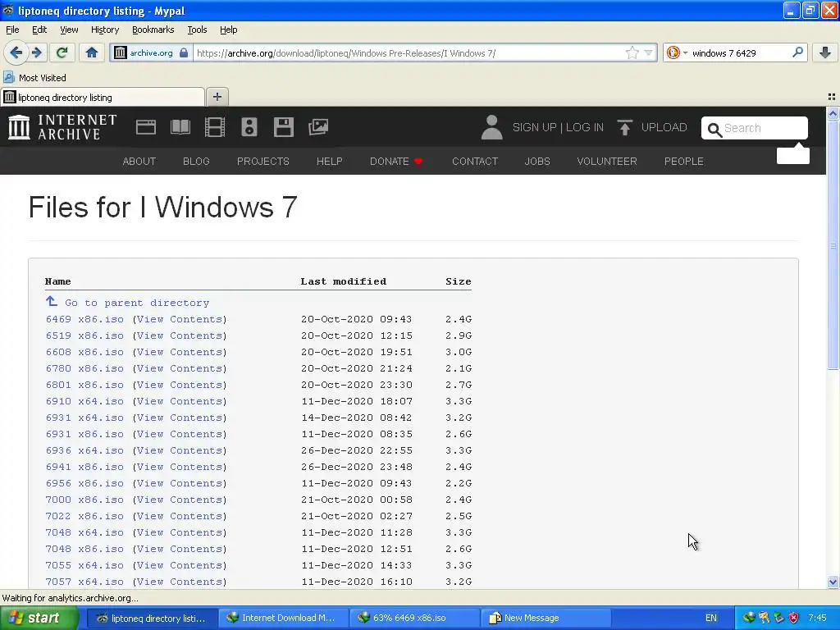
Task: Click date 26-Dec-2020 22:55 entry
Action: point(356,450)
